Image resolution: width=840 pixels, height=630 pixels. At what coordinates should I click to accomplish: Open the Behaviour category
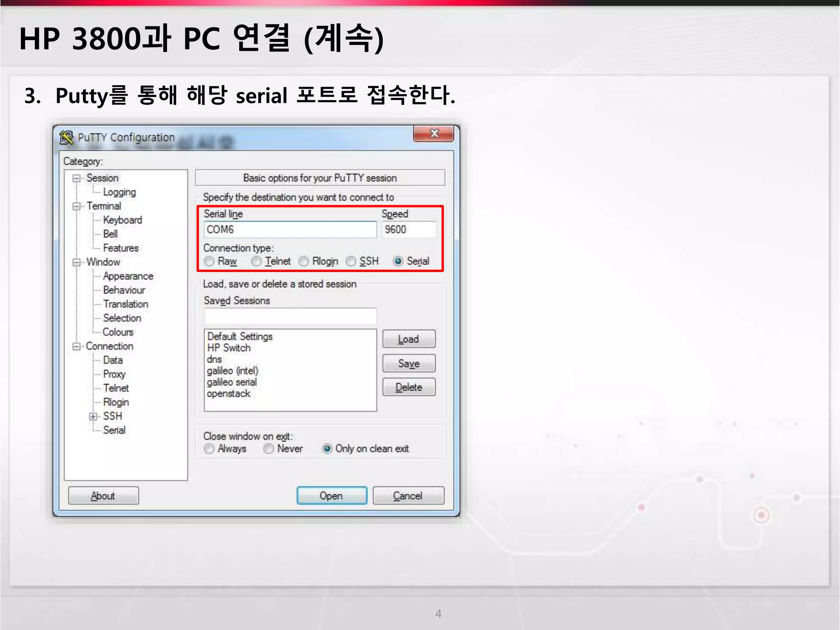(124, 290)
